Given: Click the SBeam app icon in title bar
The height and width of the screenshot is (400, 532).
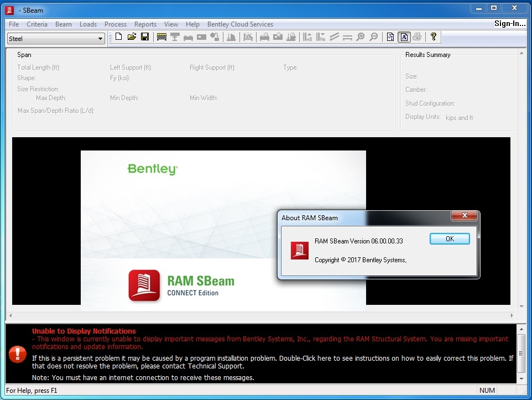Looking at the screenshot, I should [9, 10].
